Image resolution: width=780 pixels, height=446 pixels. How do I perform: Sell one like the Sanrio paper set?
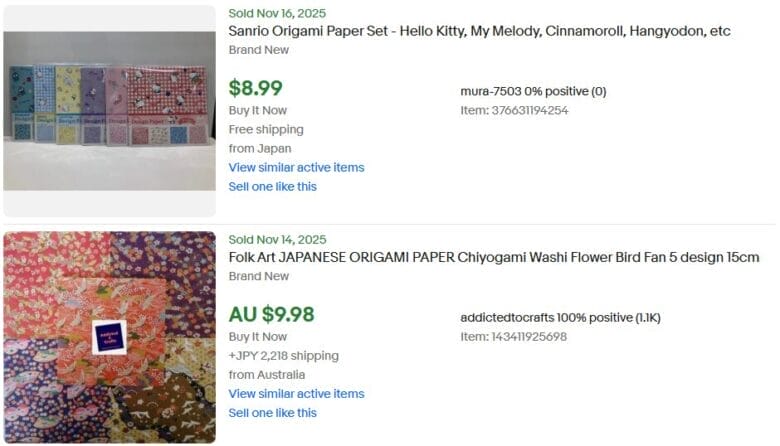tap(272, 186)
